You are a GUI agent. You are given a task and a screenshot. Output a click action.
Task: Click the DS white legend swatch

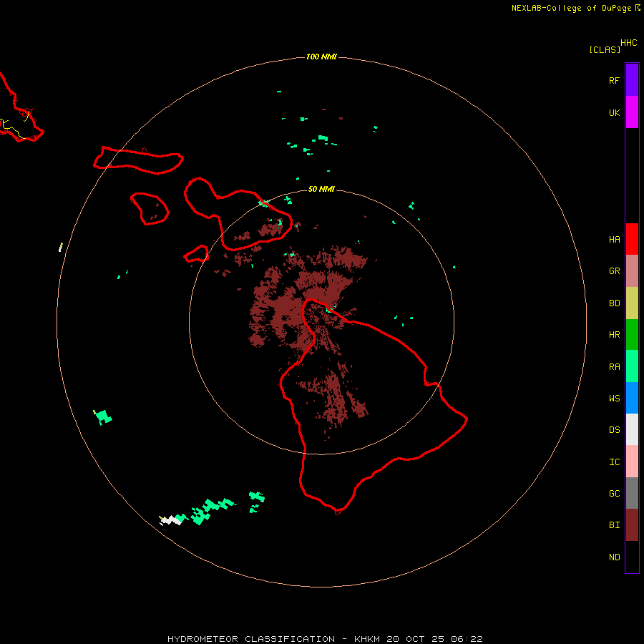point(632,429)
